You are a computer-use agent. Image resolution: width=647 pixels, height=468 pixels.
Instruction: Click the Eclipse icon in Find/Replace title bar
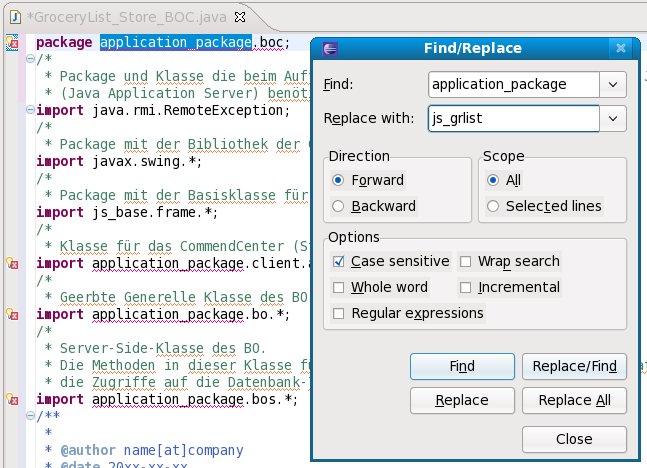click(331, 47)
